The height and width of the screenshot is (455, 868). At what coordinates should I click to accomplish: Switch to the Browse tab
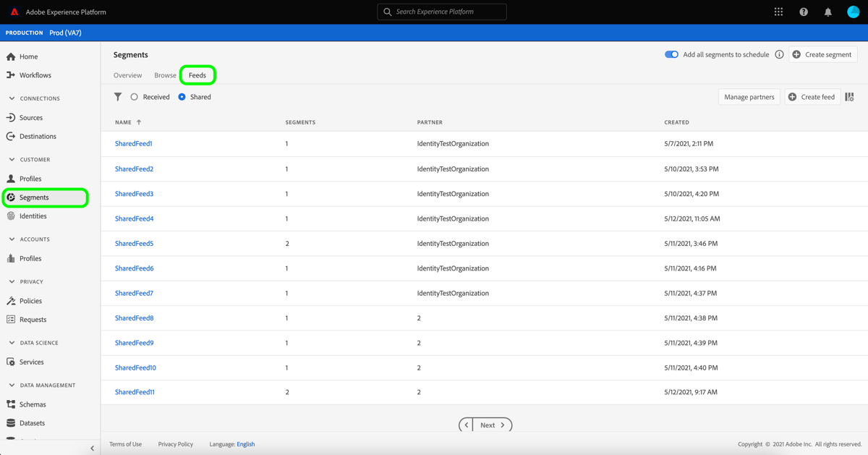[x=165, y=75]
